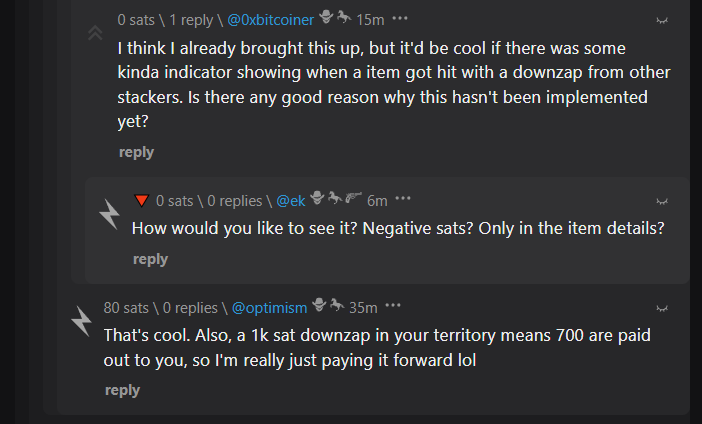Viewport: 702px width, 424px height.
Task: Open the three-dot menu on @ek's comment
Action: (403, 198)
